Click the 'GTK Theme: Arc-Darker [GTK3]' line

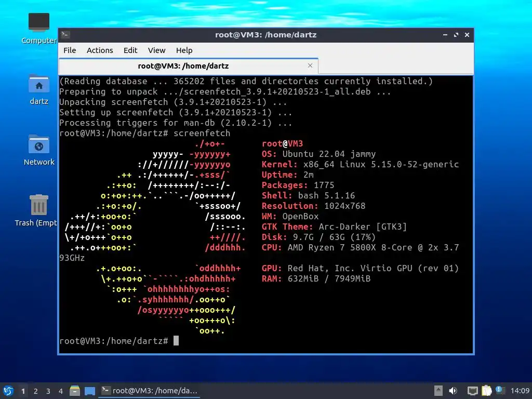point(334,227)
